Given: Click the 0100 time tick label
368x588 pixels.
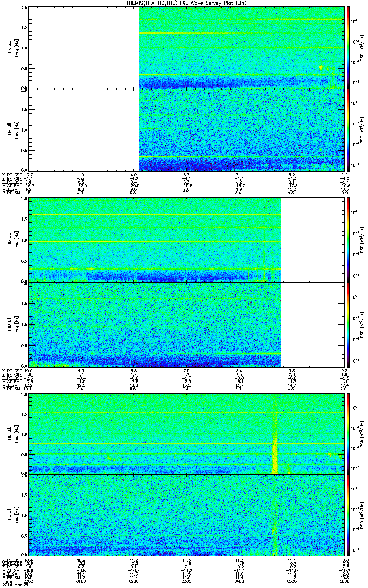Looking at the screenshot, I should click(82, 581).
